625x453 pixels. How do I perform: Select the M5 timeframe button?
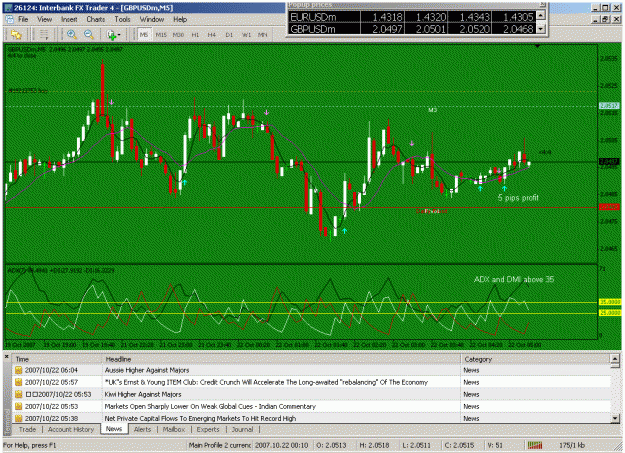click(x=143, y=35)
